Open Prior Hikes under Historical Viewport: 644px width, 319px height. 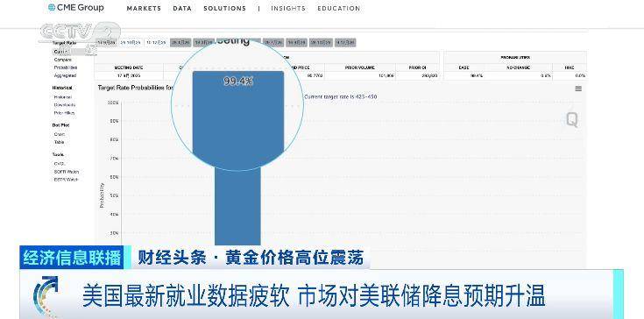click(65, 113)
